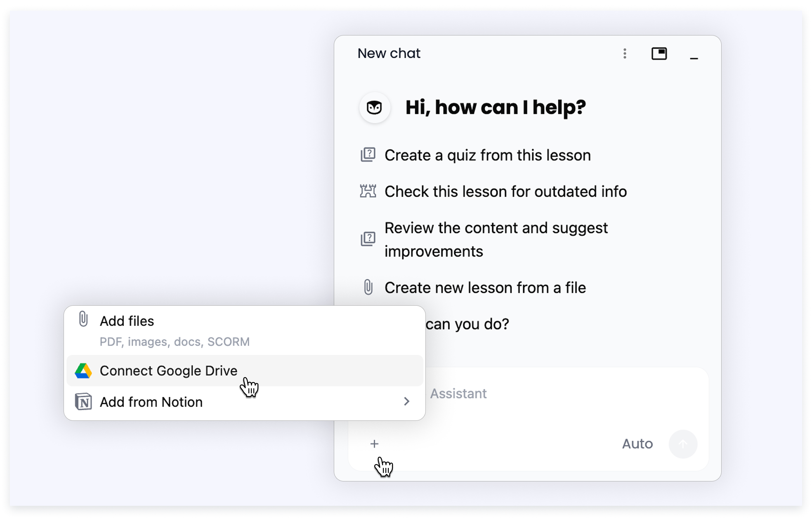812x519 pixels.
Task: Select Add from Notion menu item
Action: [244, 402]
